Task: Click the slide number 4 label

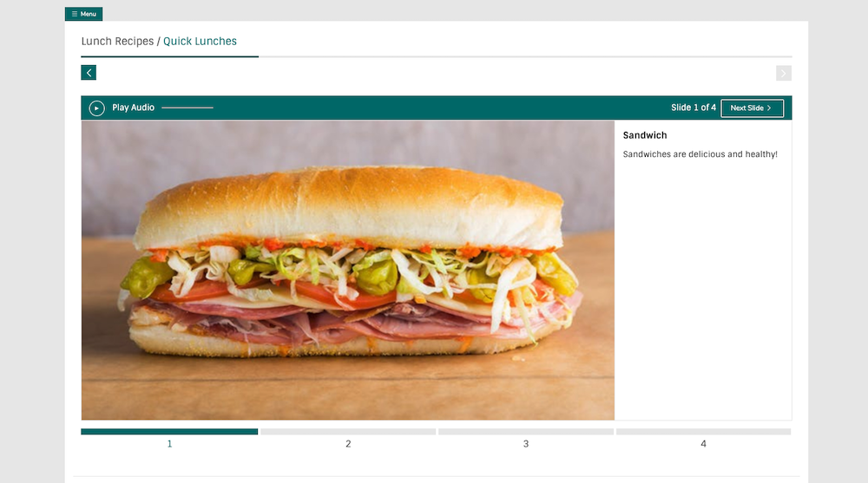Action: (x=704, y=444)
